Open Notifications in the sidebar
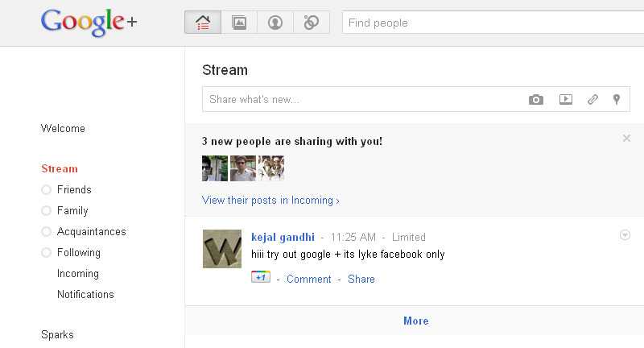 (x=85, y=295)
